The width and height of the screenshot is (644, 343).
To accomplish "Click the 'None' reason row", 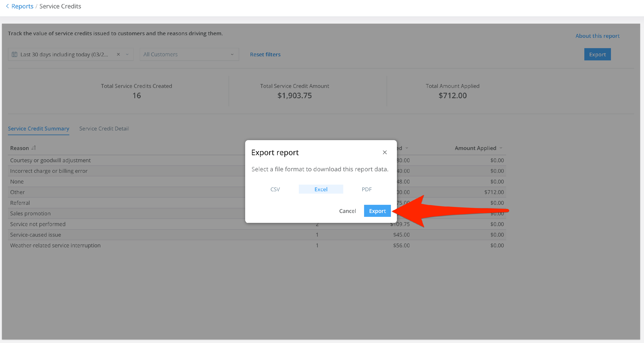I will click(x=257, y=182).
